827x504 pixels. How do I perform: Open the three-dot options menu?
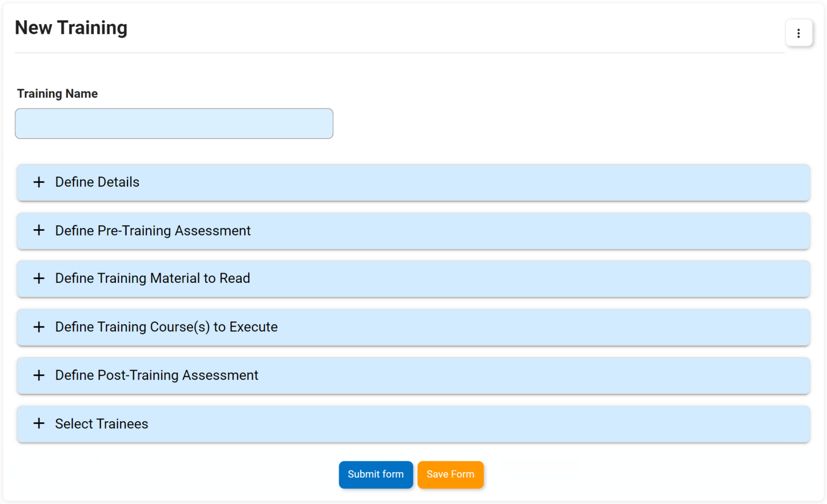tap(798, 33)
